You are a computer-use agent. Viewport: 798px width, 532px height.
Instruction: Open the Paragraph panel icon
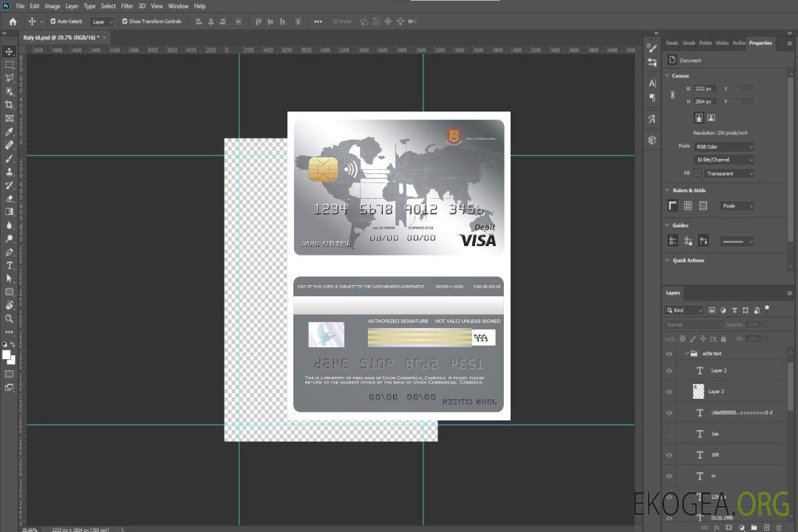tap(652, 98)
